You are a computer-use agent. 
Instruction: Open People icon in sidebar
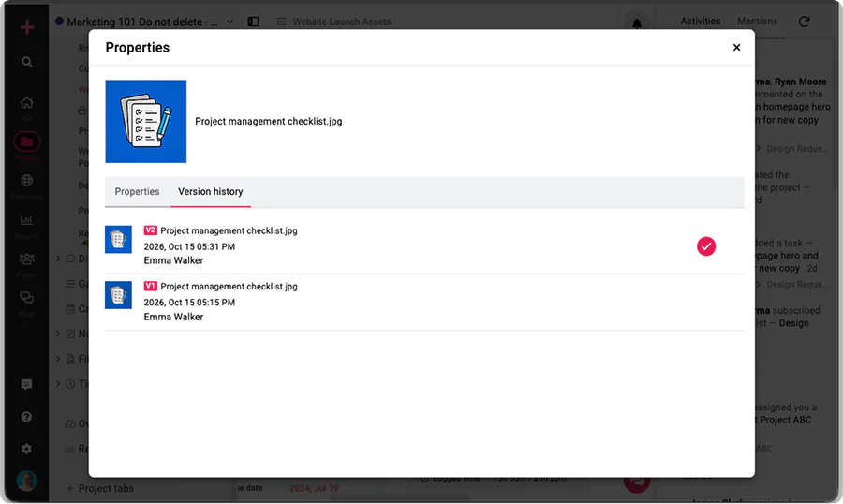click(x=27, y=259)
